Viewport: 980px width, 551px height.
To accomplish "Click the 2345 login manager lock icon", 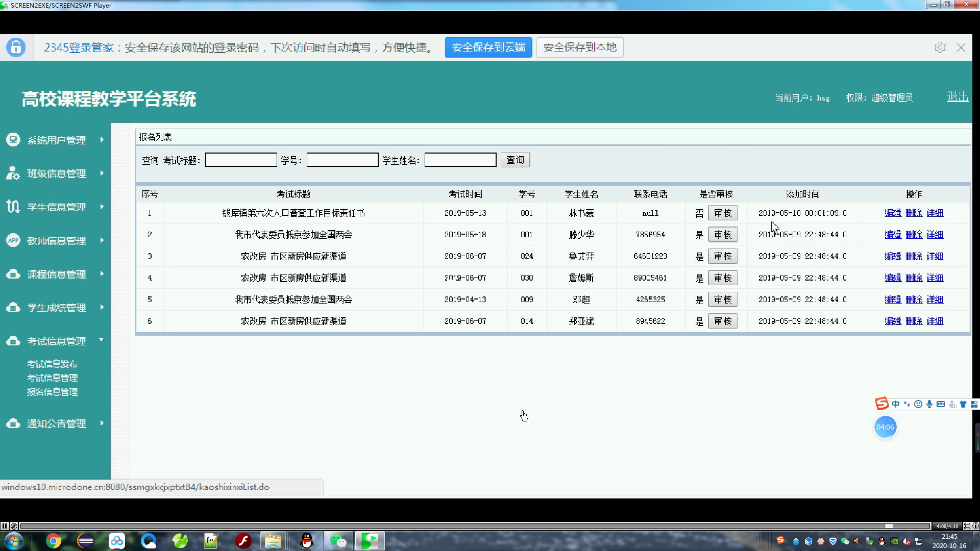I will [16, 47].
